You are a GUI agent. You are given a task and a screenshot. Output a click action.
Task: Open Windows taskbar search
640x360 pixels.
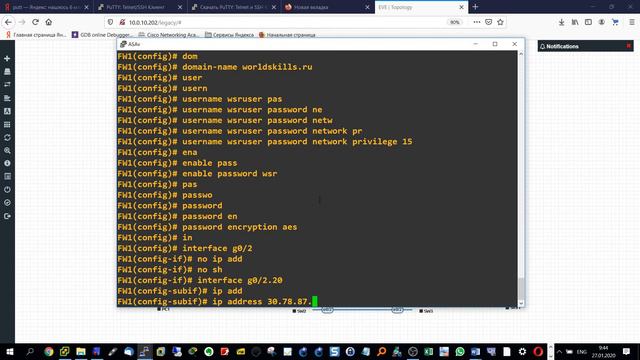click(30, 351)
